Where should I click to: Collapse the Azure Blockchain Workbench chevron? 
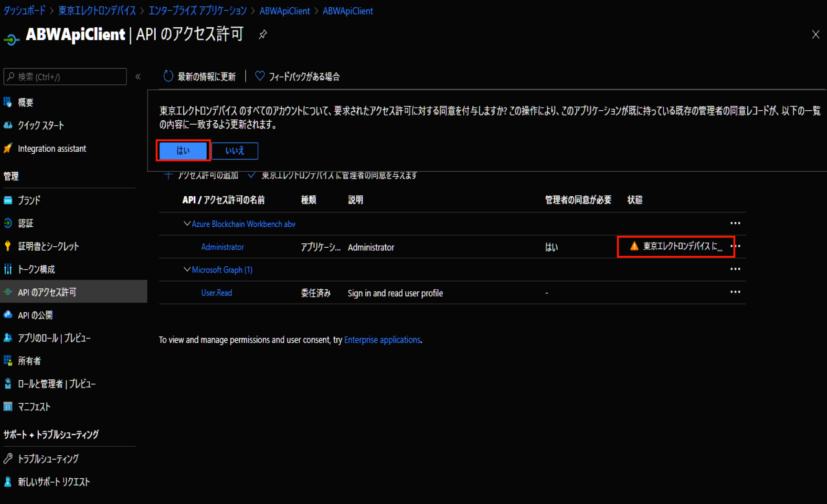click(187, 223)
